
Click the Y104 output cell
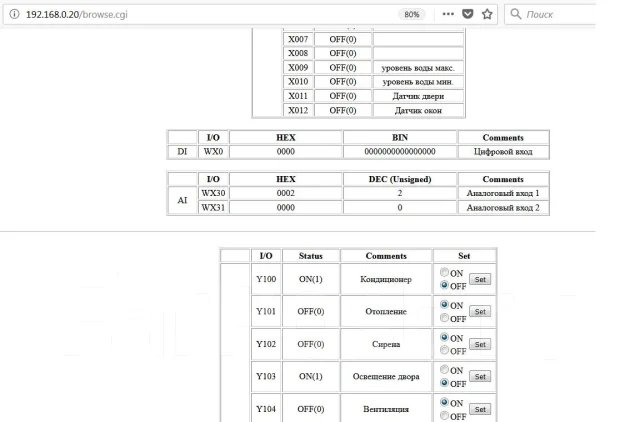266,409
